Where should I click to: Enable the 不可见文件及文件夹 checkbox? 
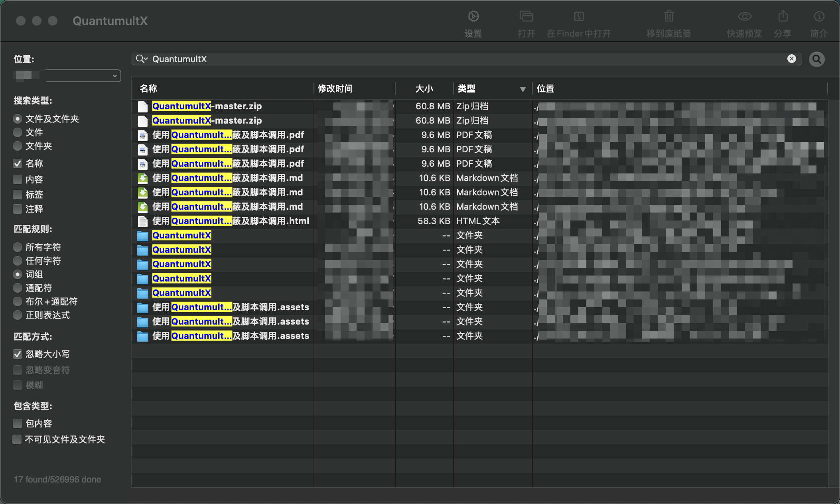point(17,439)
